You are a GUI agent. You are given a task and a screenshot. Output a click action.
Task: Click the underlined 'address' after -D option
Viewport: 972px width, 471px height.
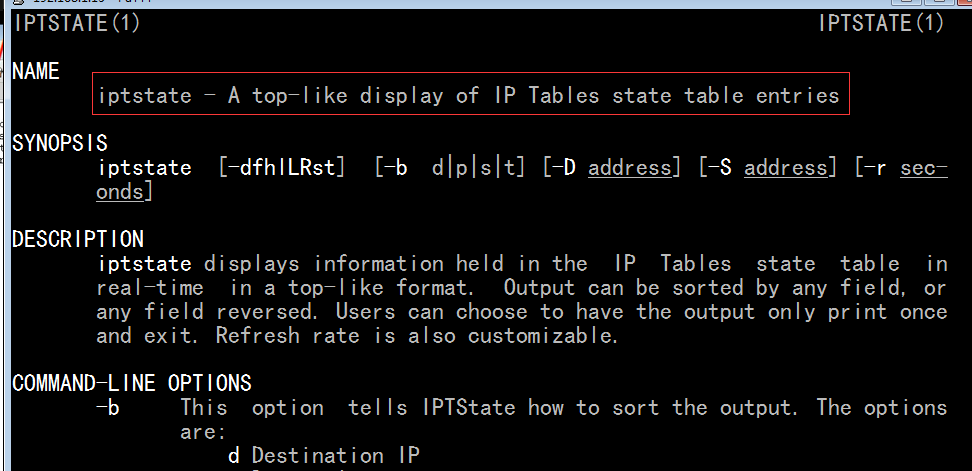[x=629, y=168]
